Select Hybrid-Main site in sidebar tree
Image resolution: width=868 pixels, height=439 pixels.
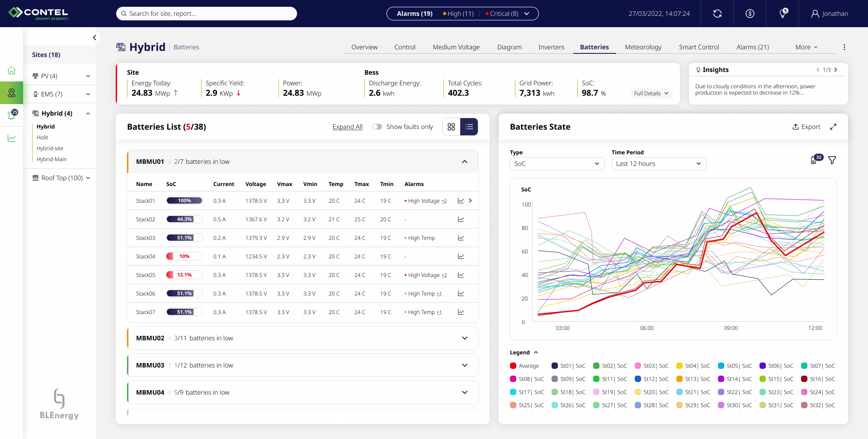click(x=52, y=159)
